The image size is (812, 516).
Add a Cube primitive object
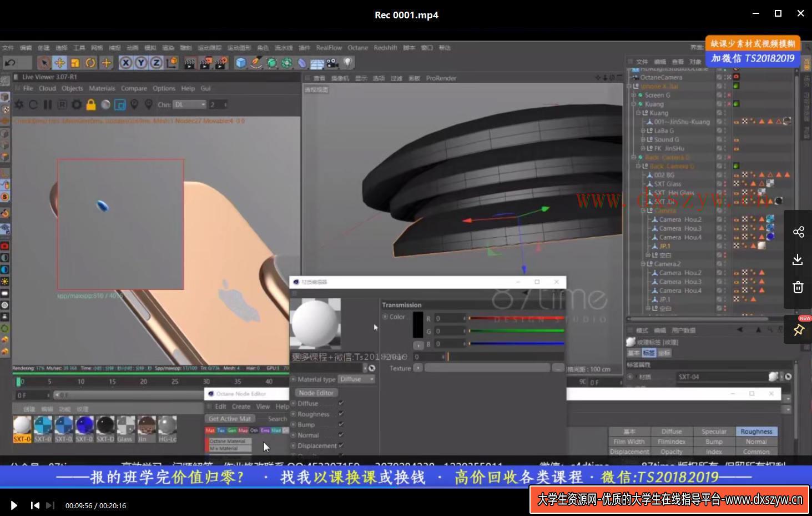tap(240, 63)
